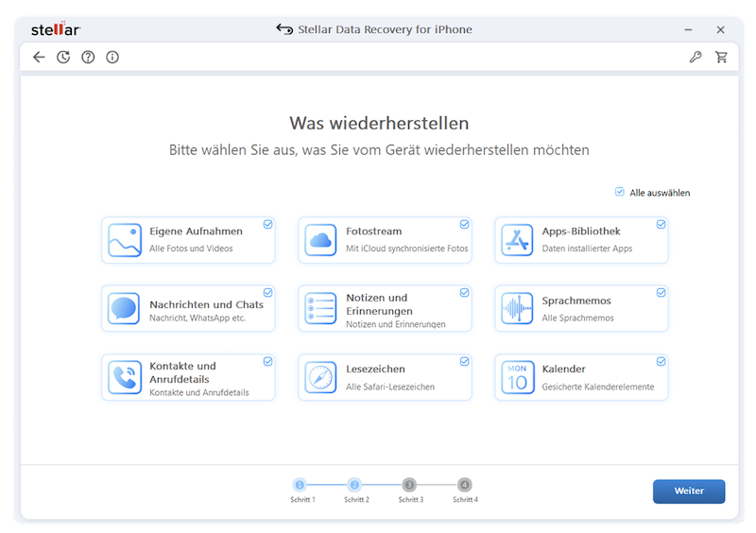Screen dimensions: 756x533
Task: Click the Notizen und Erinnerungen list icon
Action: (x=320, y=308)
